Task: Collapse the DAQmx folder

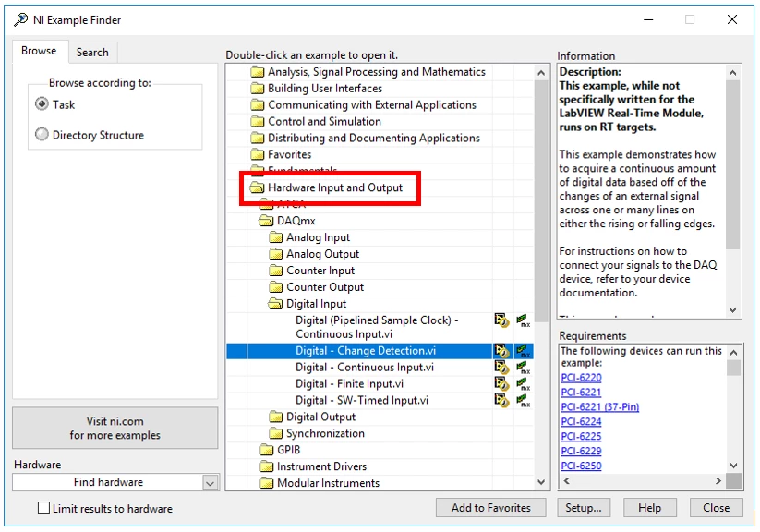Action: [266, 221]
